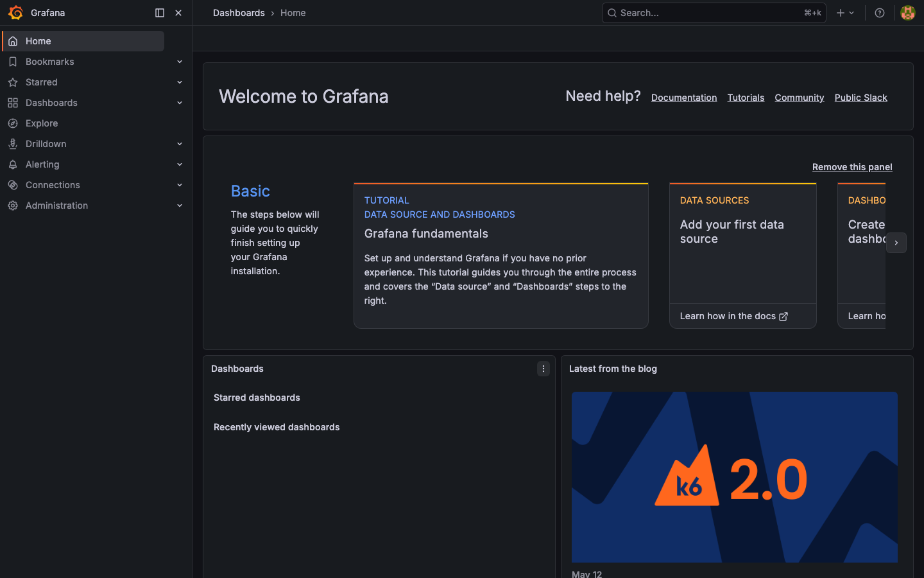The height and width of the screenshot is (578, 924).
Task: Open Bookmarks menu item
Action: [x=50, y=62]
